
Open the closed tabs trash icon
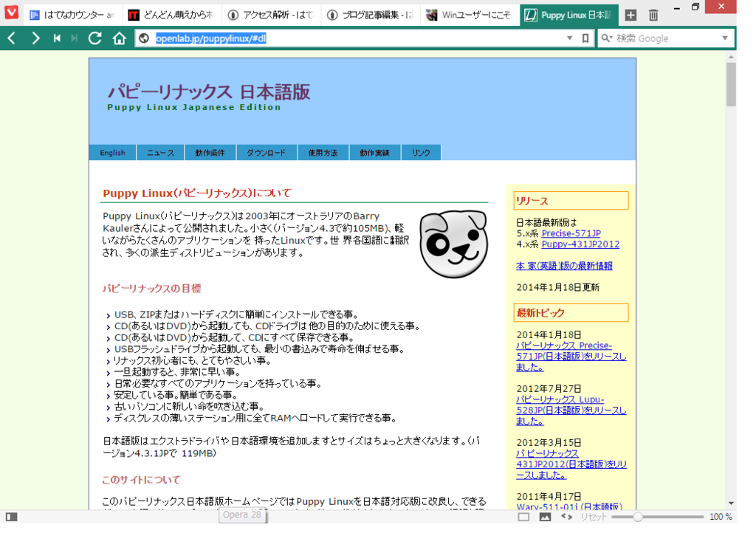653,15
